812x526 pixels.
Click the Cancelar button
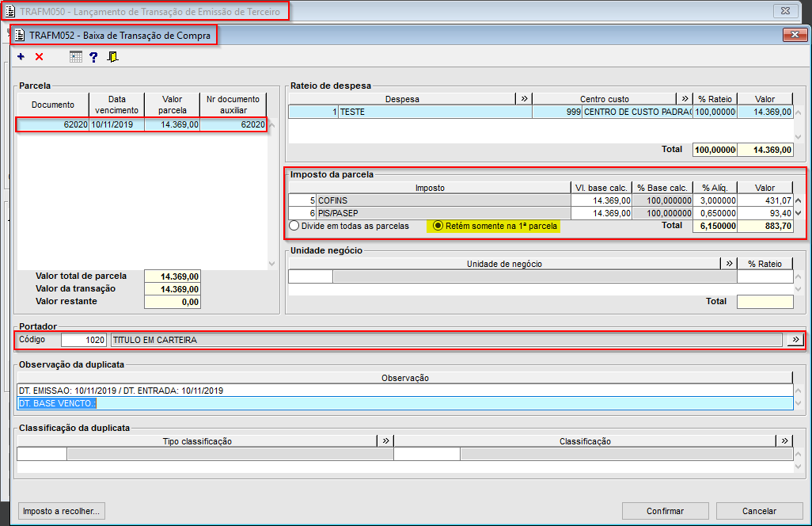click(759, 511)
